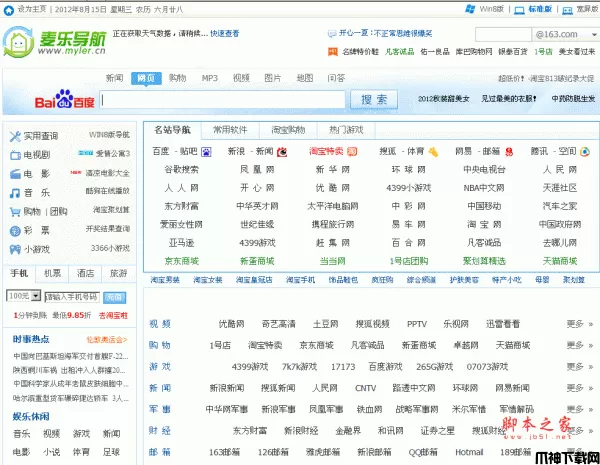This screenshot has height=465, width=600.
Task: Open the 旅游 tab in sidebar
Action: [118, 273]
